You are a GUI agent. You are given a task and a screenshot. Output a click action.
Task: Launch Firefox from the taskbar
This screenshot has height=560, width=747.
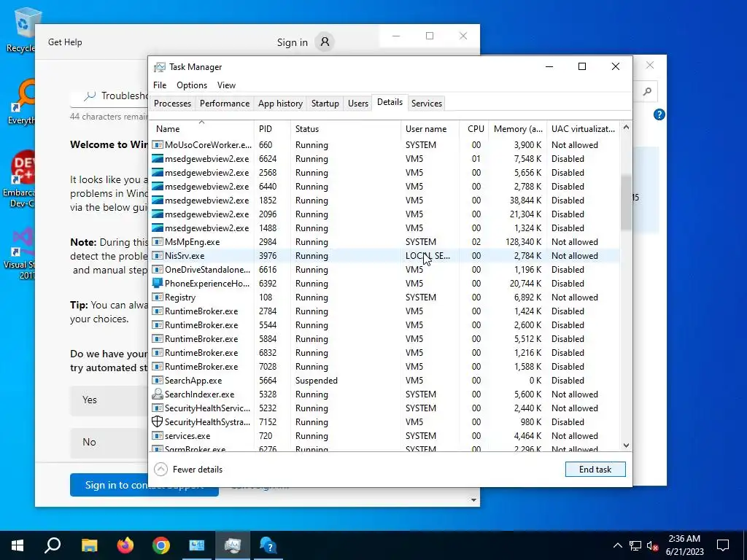125,545
